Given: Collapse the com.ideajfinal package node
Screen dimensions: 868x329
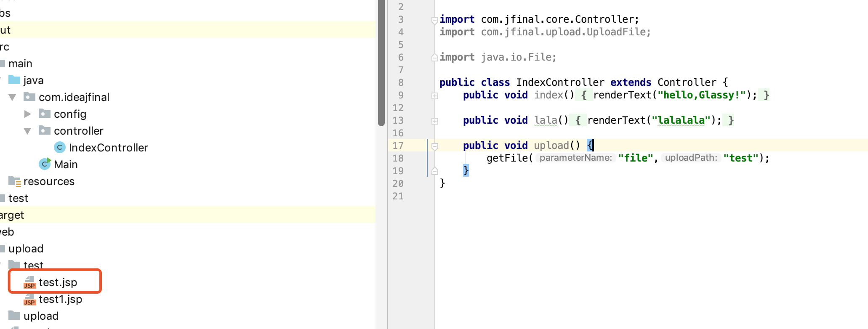Looking at the screenshot, I should point(13,97).
